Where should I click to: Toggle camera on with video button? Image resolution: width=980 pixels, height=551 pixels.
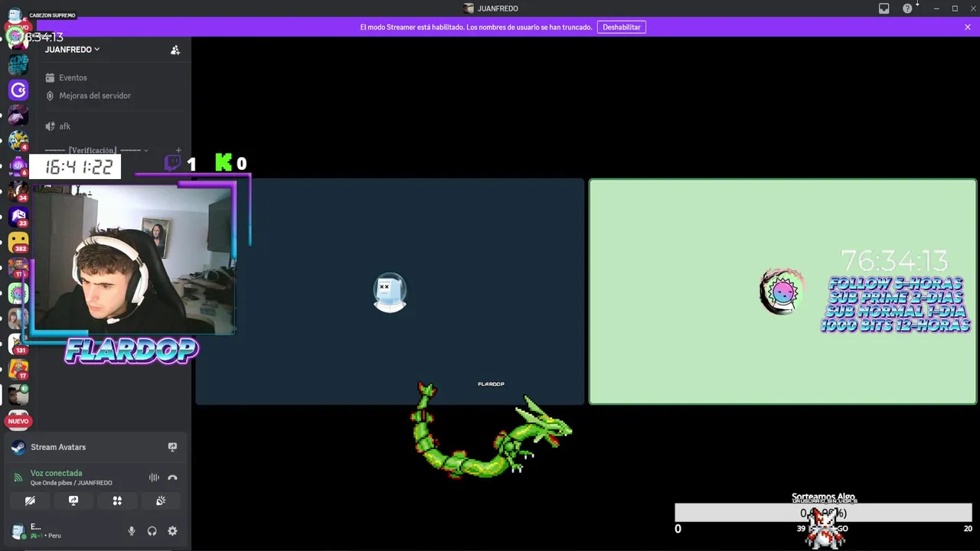coord(30,500)
